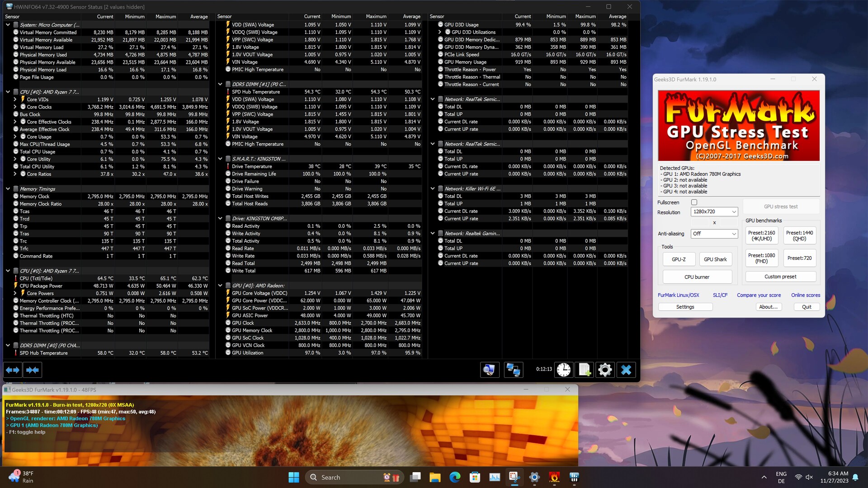Open notifications bell icon
Screen dimensions: 868x488
pos(855,477)
